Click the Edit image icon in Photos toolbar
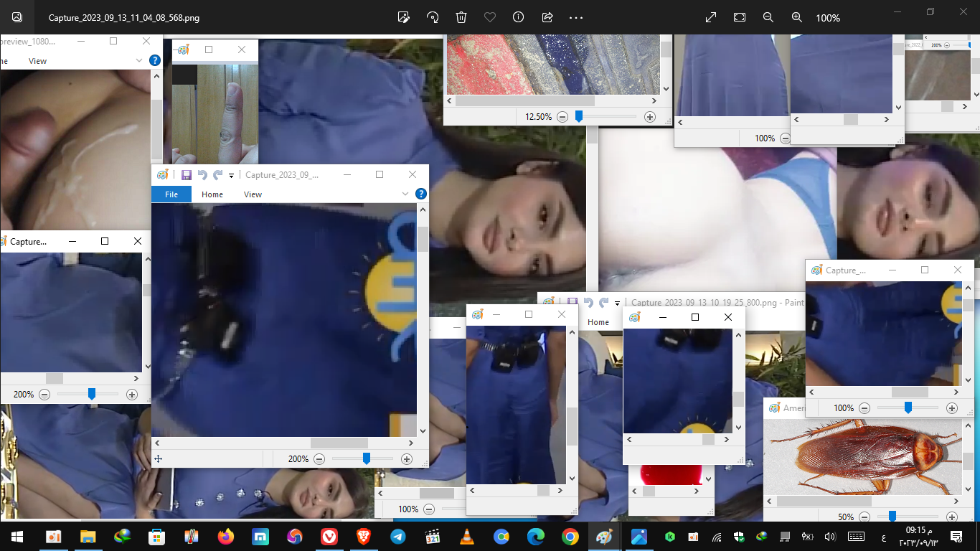 (403, 17)
